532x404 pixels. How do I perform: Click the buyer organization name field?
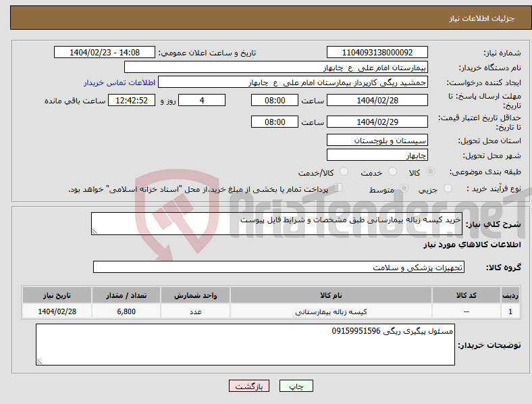[276, 67]
